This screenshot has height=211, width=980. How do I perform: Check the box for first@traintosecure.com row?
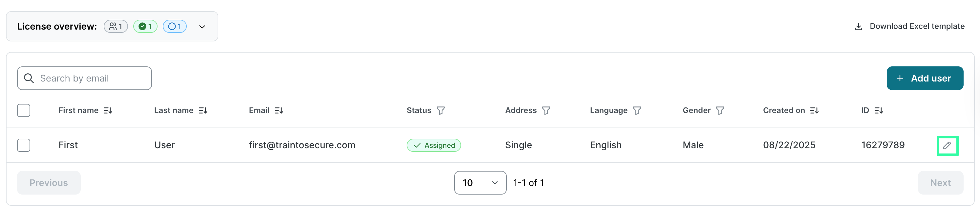click(24, 145)
